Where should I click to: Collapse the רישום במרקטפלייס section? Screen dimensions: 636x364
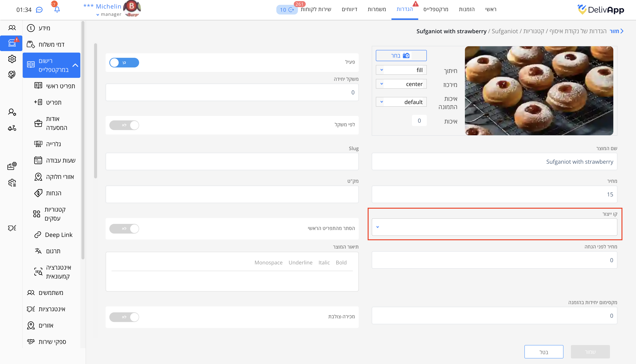pos(75,65)
